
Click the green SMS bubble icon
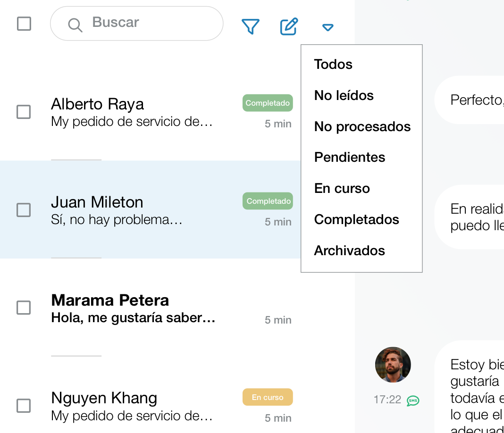point(413,400)
